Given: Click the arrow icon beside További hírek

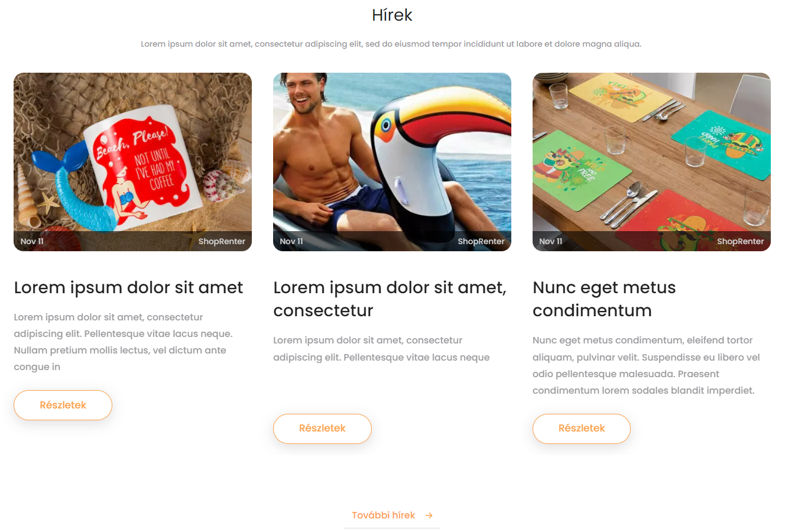Looking at the screenshot, I should 429,515.
